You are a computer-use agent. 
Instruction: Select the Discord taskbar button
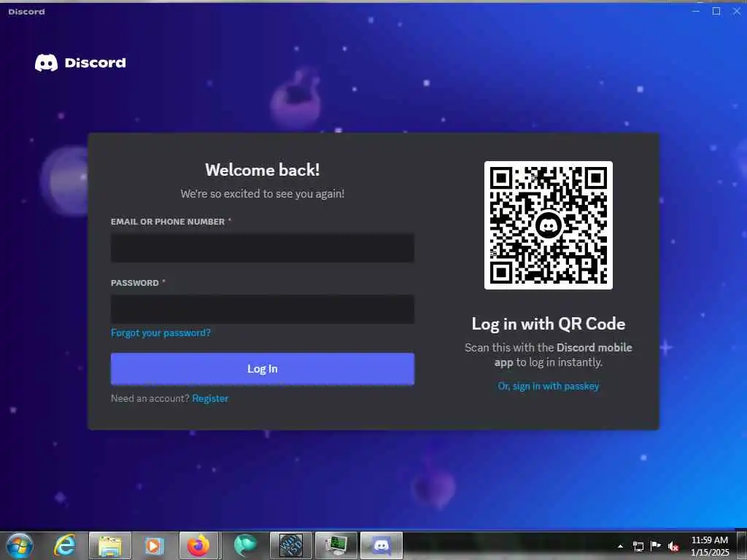coord(382,545)
